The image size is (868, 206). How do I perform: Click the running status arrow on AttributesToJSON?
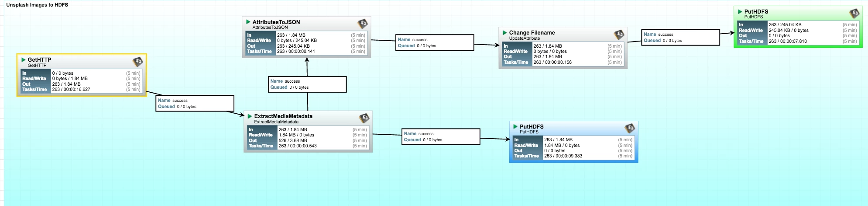pyautogui.click(x=248, y=22)
